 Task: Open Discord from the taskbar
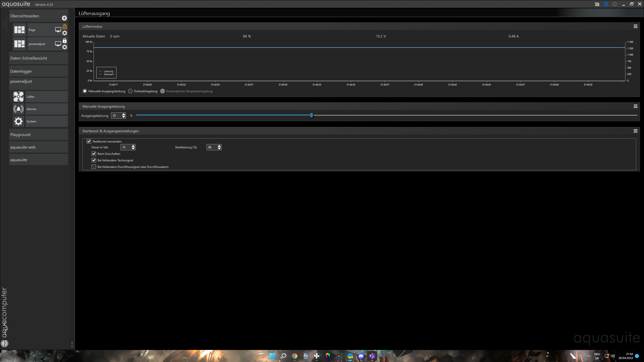point(361,356)
